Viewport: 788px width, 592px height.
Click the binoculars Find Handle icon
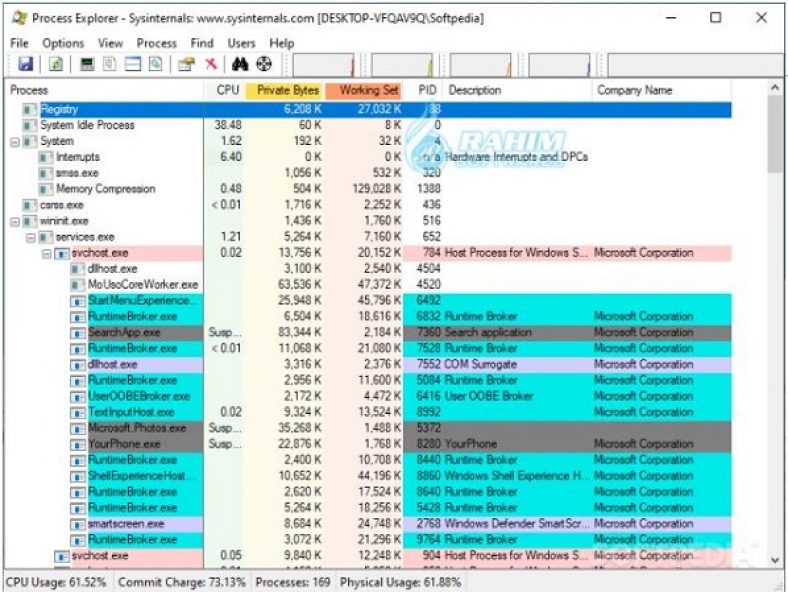tap(240, 64)
